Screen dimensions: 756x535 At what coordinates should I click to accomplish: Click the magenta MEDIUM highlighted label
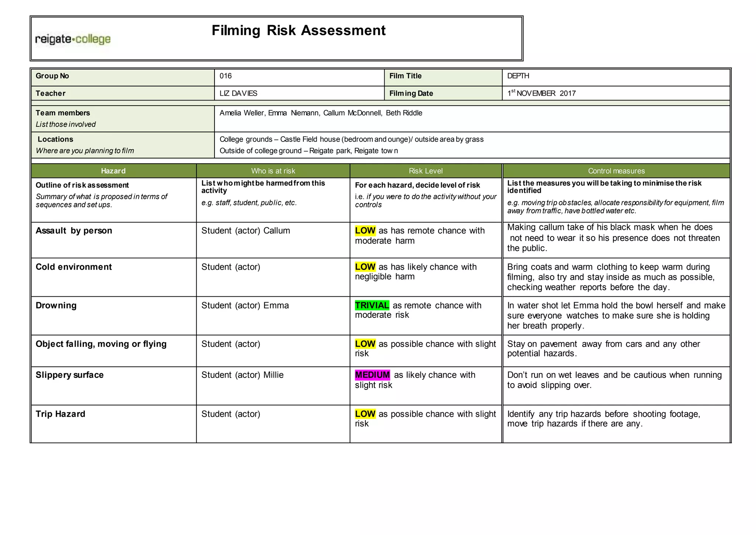[x=372, y=375]
